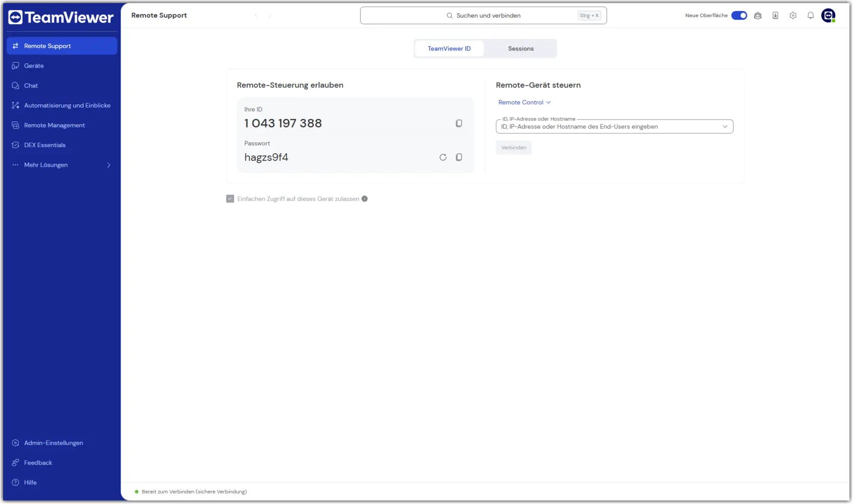The width and height of the screenshot is (853, 504).
Task: Navigate forward with the right arrow
Action: pos(270,16)
